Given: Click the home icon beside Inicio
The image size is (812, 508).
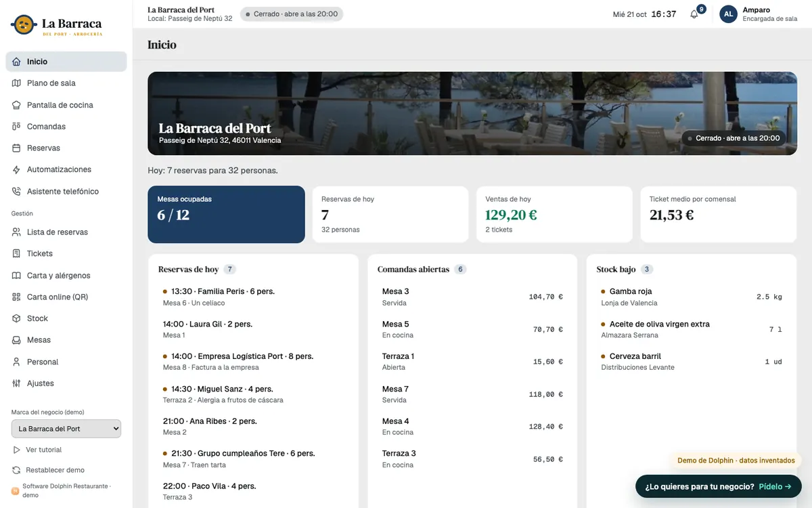Looking at the screenshot, I should 16,62.
